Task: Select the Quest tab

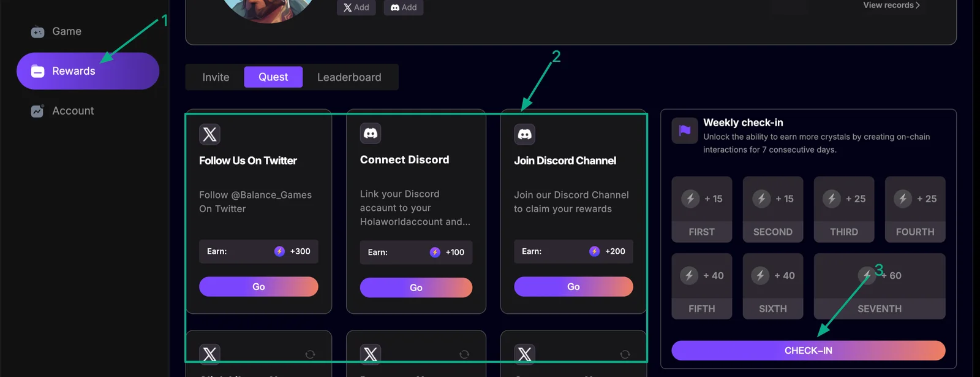Action: point(273,77)
